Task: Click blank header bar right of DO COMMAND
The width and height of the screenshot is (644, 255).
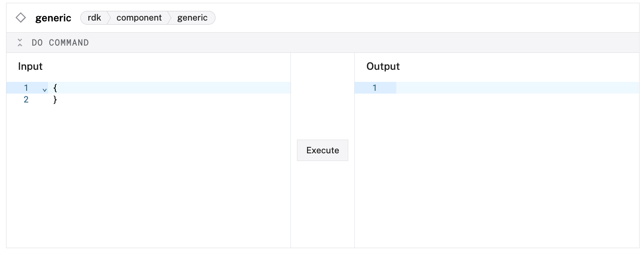Action: coord(363,43)
